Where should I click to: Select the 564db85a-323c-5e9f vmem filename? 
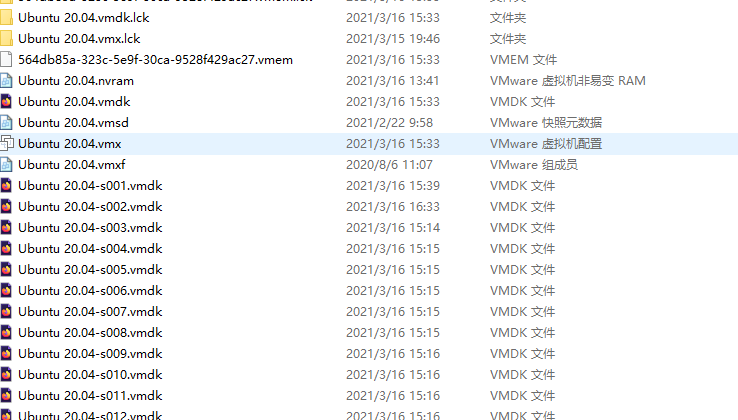click(155, 60)
